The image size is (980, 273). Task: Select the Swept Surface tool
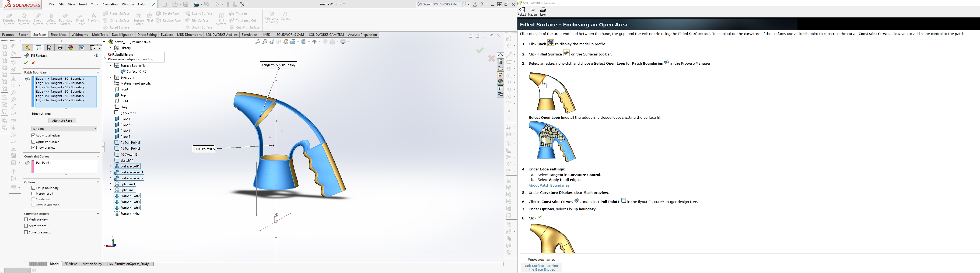[x=38, y=19]
